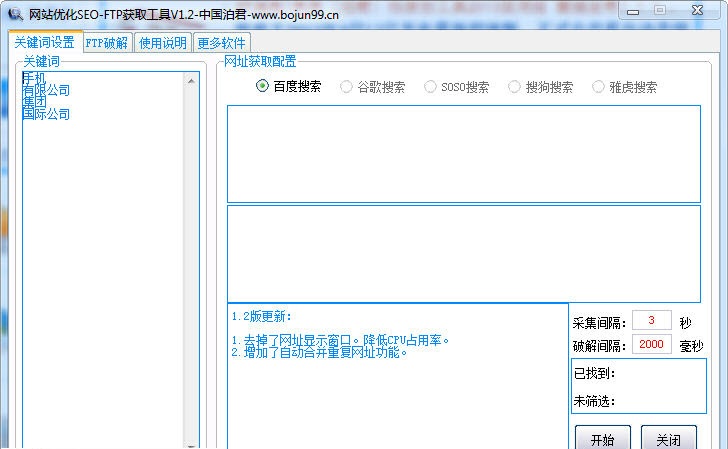This screenshot has height=449, width=728.
Task: Switch to the 关键词设置 tab
Action: coord(44,43)
